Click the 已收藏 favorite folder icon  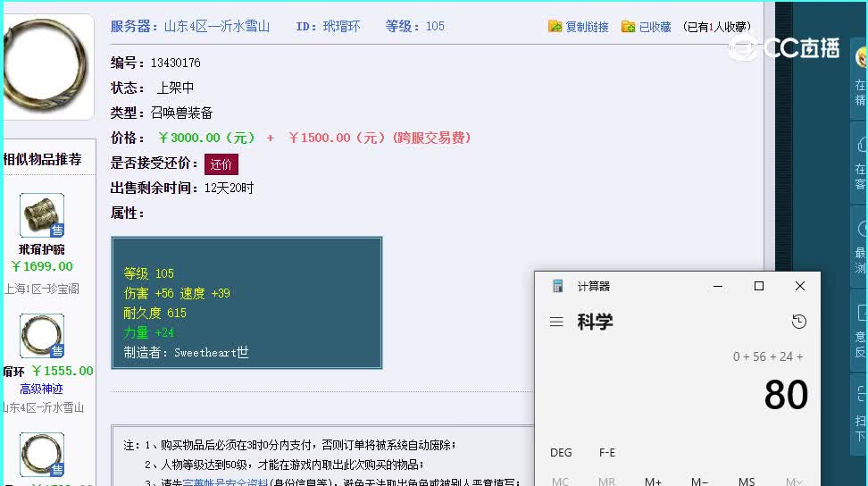pos(628,27)
